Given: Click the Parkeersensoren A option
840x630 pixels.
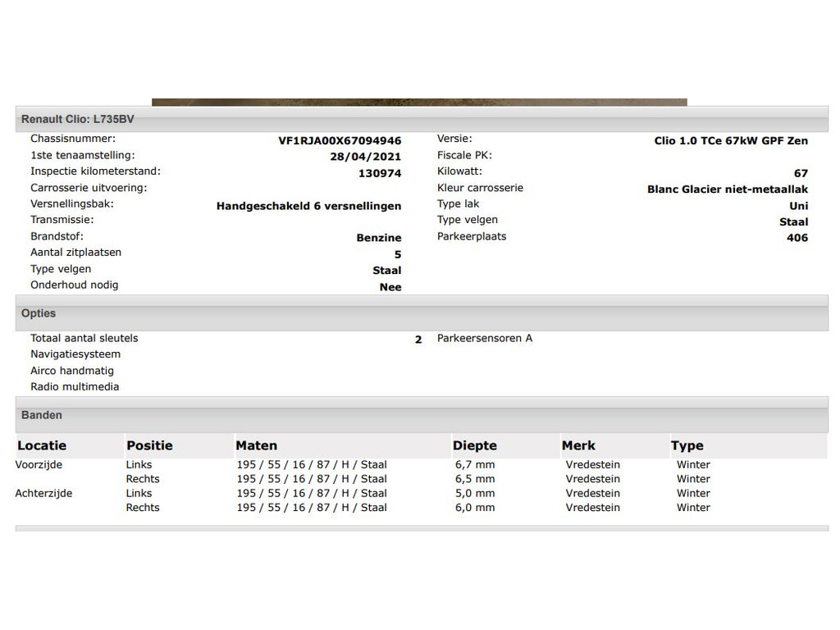Looking at the screenshot, I should point(485,338).
